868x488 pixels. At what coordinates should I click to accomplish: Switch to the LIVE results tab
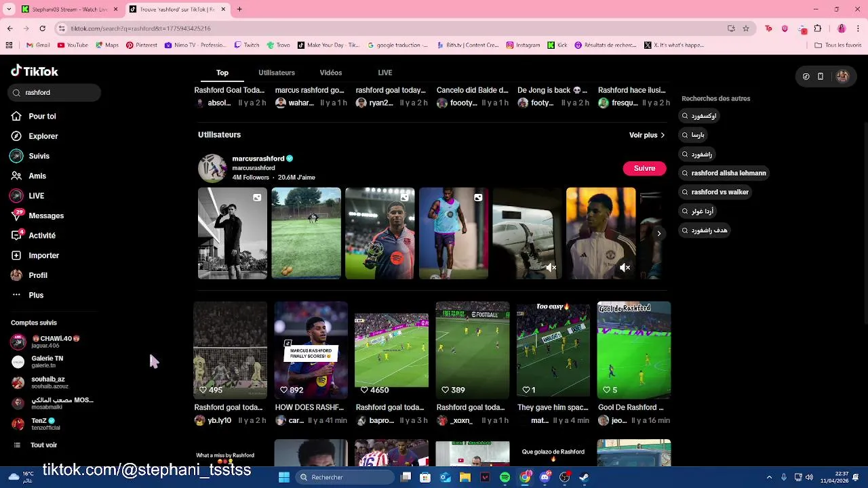pos(385,73)
